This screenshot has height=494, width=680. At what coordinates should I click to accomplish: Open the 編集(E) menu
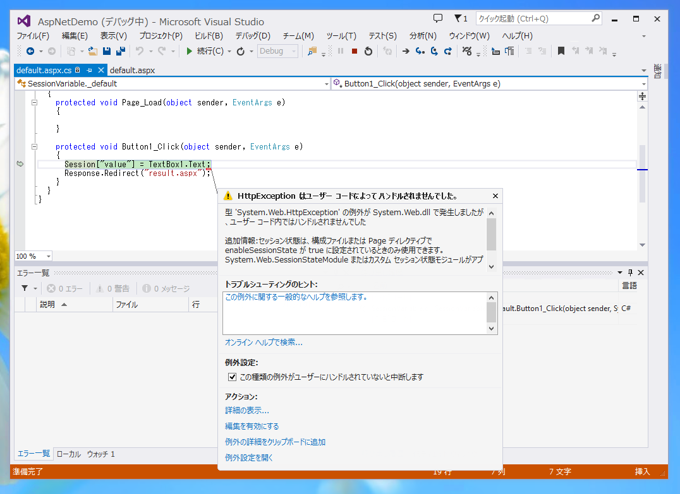pos(75,36)
